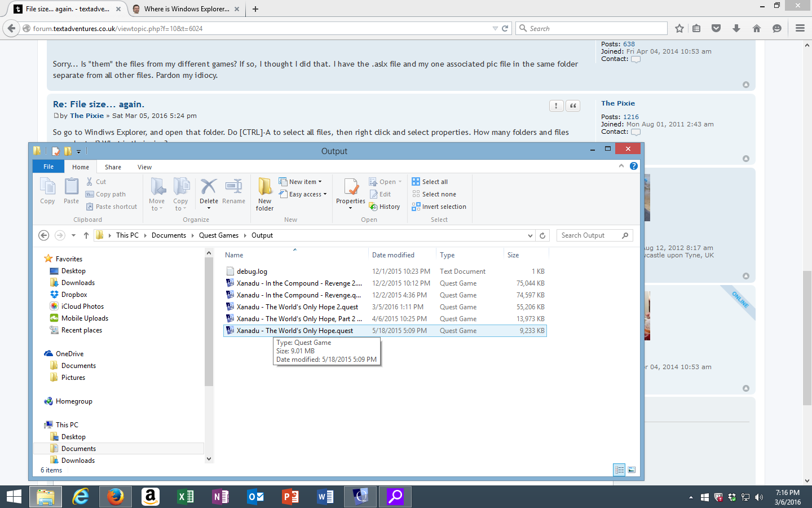The height and width of the screenshot is (508, 812).
Task: Switch to the View ribbon tab
Action: coord(144,167)
